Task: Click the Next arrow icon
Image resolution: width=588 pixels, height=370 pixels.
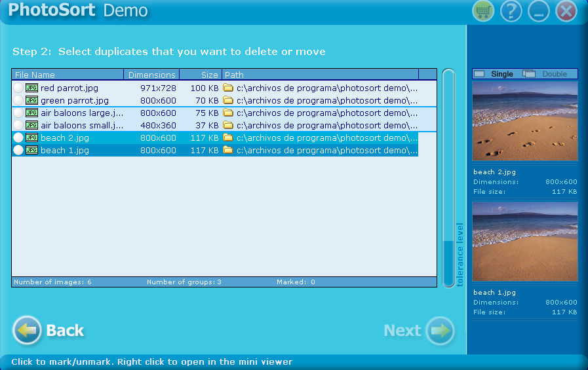Action: click(441, 331)
